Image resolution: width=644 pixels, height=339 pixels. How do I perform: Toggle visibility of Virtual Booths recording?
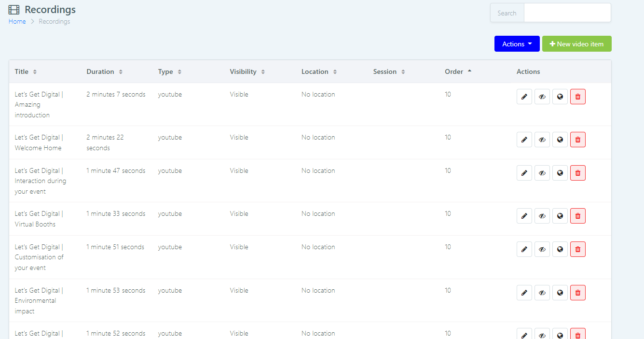(542, 216)
